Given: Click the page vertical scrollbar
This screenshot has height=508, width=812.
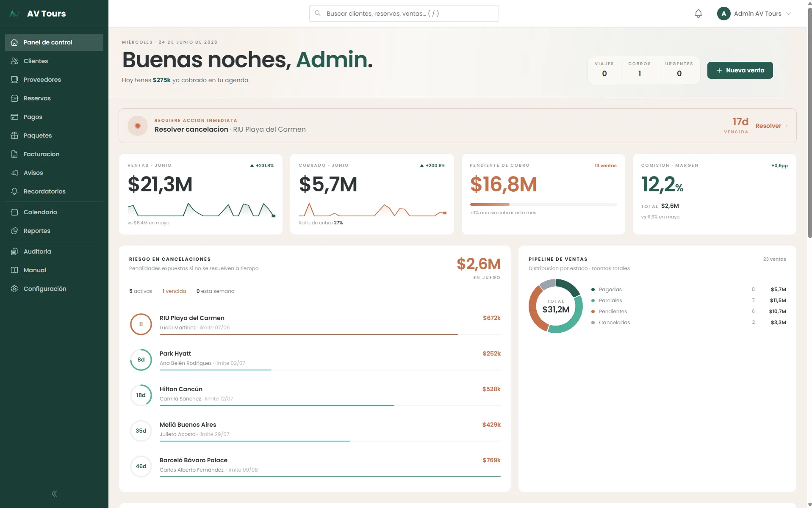Looking at the screenshot, I should [x=810, y=123].
